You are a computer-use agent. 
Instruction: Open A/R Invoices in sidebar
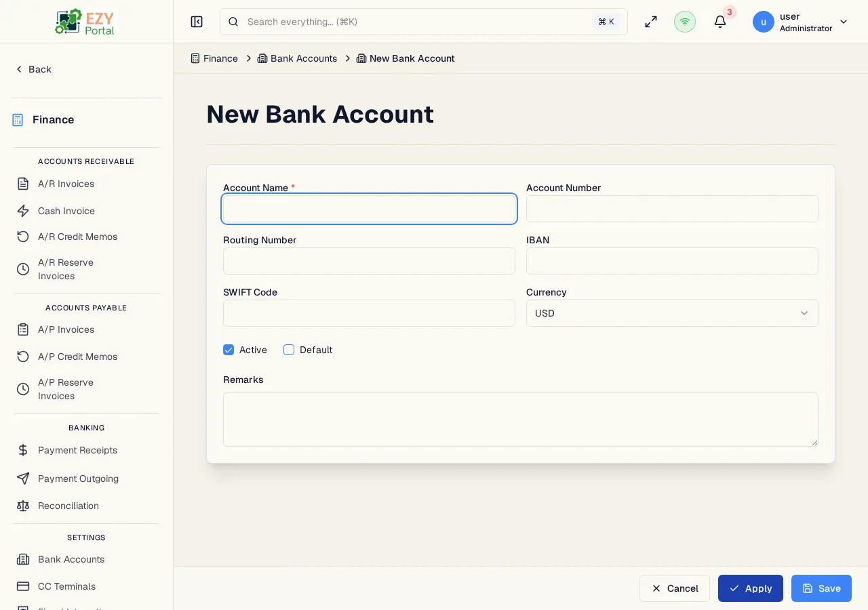click(x=66, y=184)
